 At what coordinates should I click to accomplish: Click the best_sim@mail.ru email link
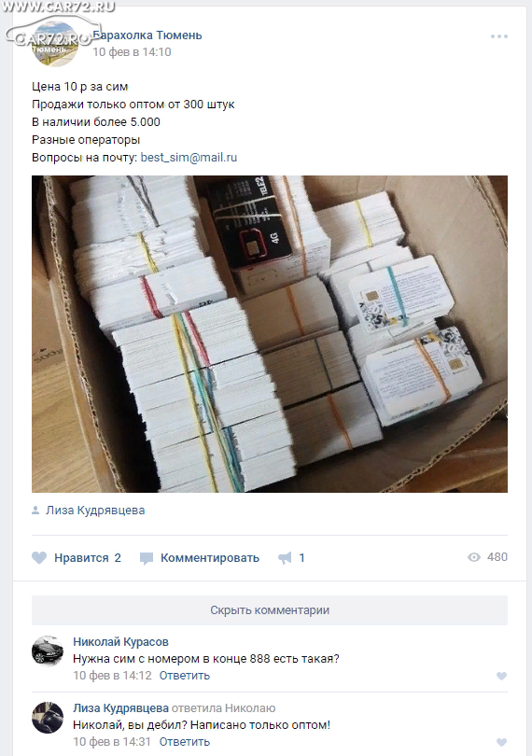(x=189, y=158)
